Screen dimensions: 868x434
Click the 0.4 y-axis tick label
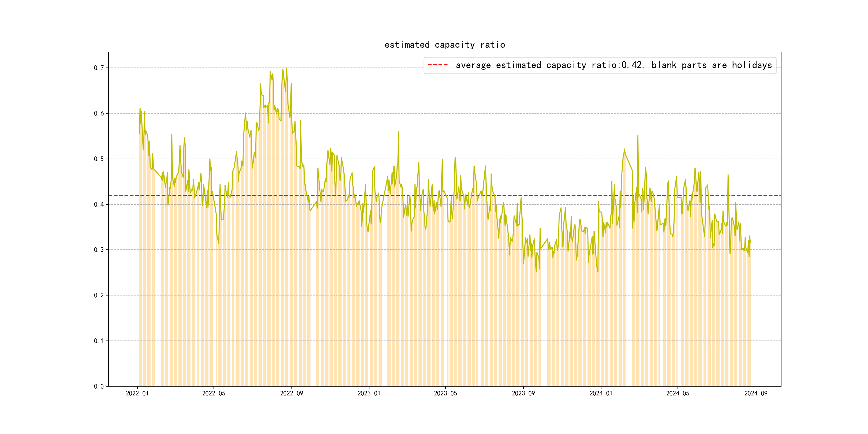tap(99, 204)
